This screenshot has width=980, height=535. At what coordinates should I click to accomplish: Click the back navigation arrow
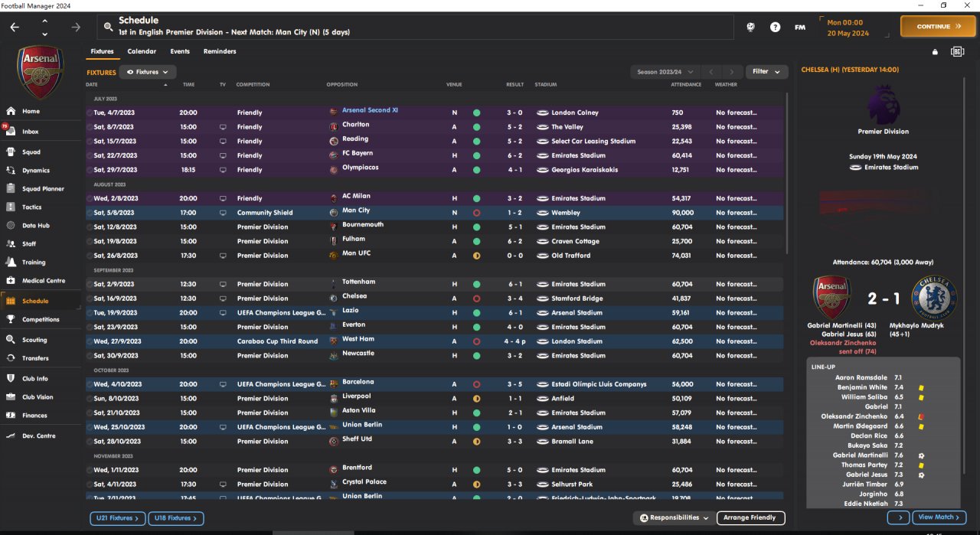(x=15, y=27)
